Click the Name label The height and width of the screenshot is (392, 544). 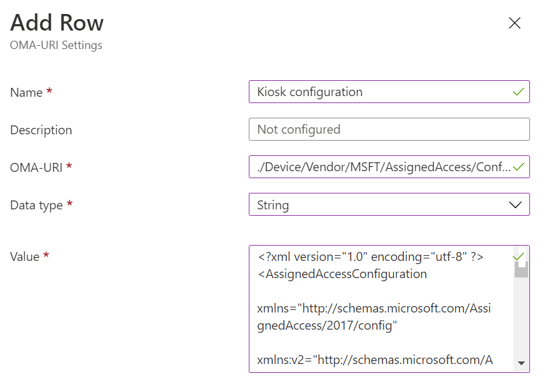27,92
